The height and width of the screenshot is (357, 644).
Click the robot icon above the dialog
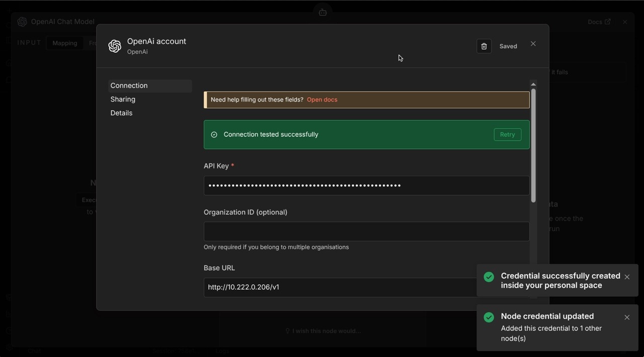tap(323, 12)
